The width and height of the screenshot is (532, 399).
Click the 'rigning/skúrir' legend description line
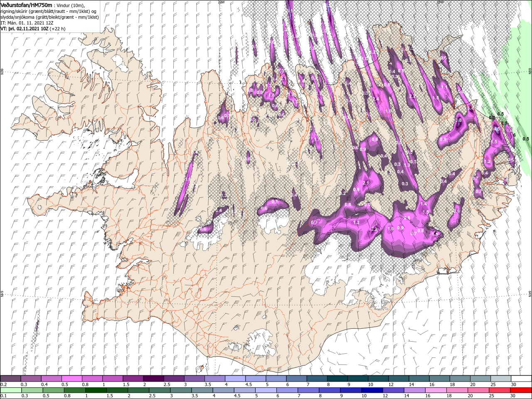coord(49,11)
